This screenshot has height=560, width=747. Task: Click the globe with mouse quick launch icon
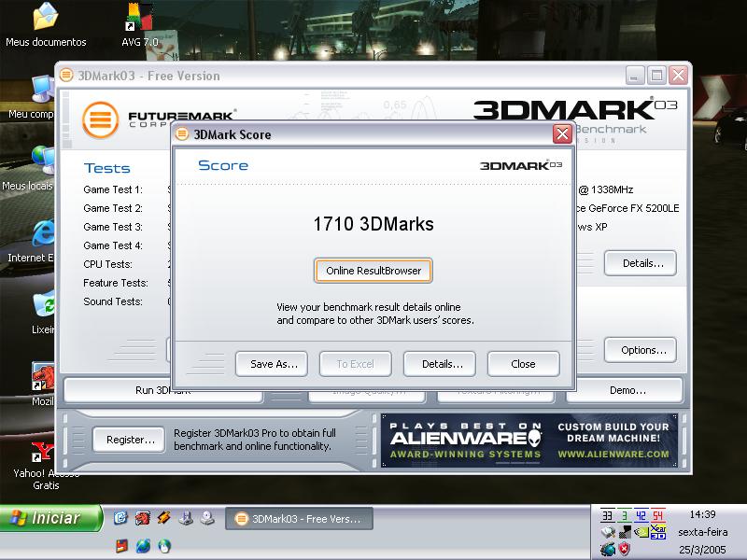click(x=164, y=545)
